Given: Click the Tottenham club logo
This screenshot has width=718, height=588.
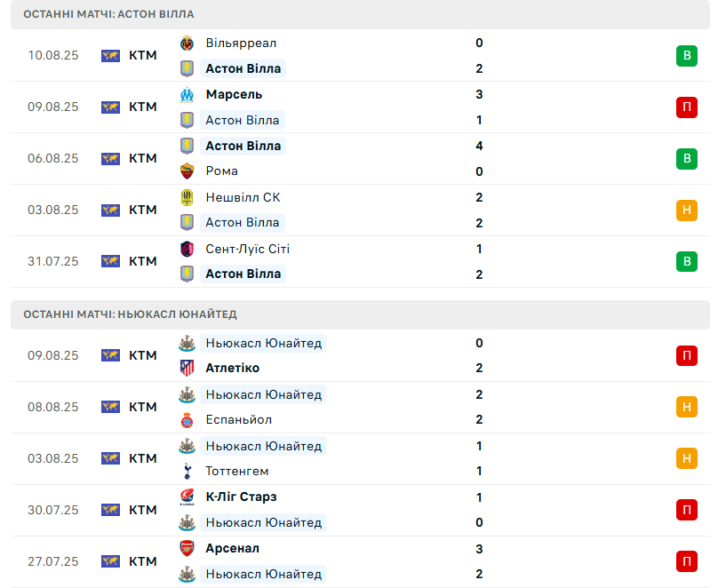Looking at the screenshot, I should click(187, 471).
